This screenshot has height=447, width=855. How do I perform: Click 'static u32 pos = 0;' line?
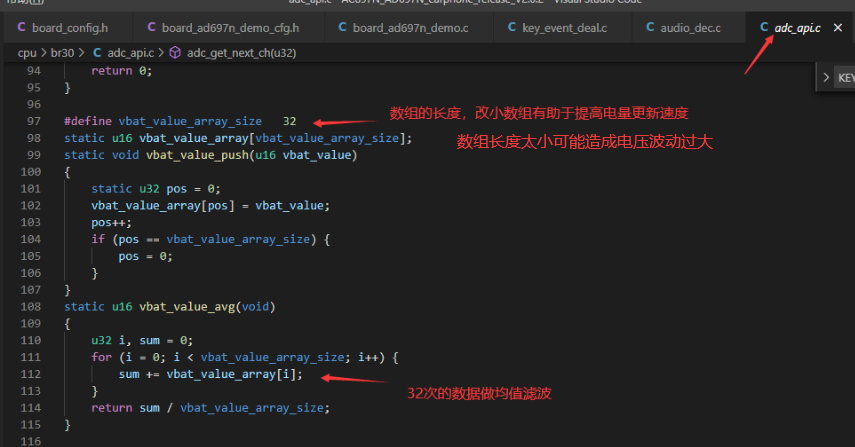click(156, 189)
